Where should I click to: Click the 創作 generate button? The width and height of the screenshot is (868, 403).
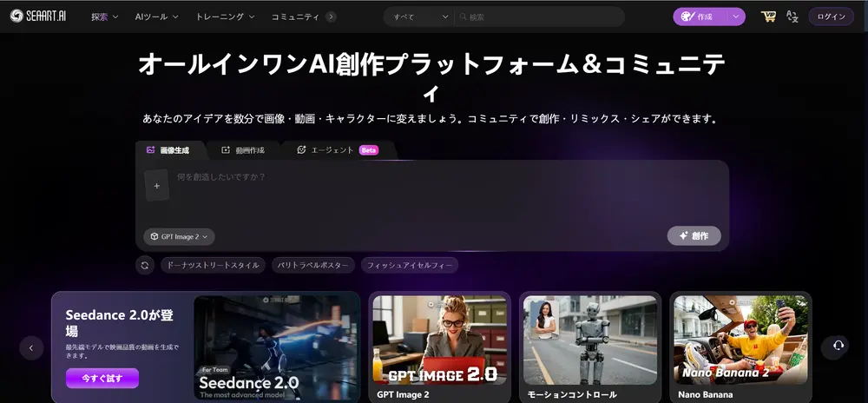pyautogui.click(x=694, y=236)
